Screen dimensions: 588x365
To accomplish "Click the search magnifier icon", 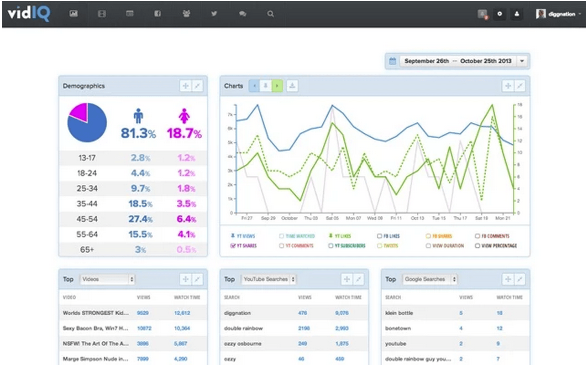I will coord(271,14).
